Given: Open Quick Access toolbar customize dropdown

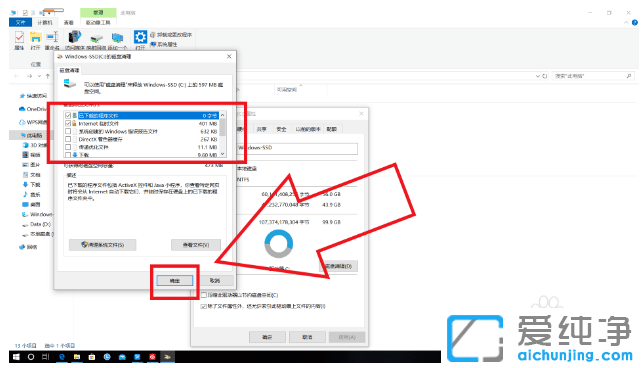Looking at the screenshot, I should pos(48,13).
